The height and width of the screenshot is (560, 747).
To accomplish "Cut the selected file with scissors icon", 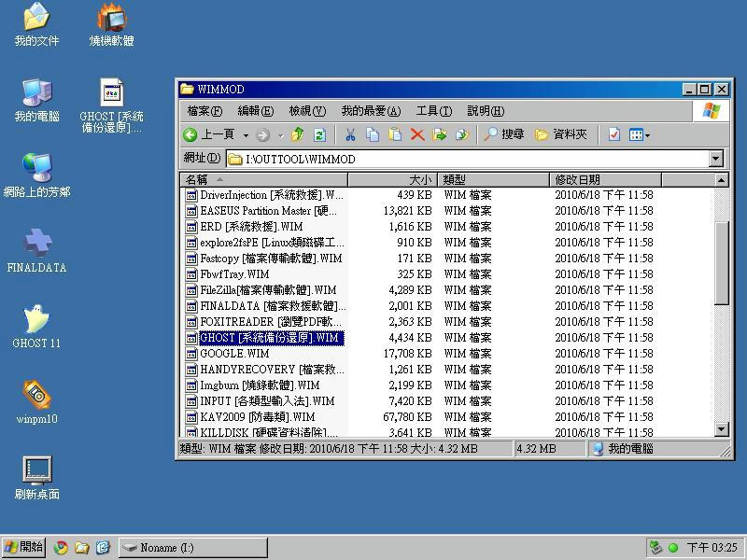I will 350,134.
